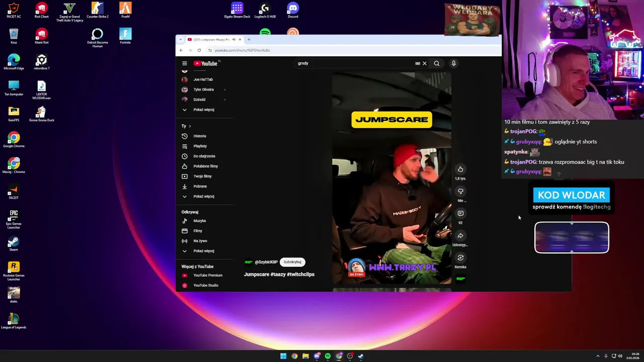
Task: Open FACEIT AC desktop shortcut
Action: tap(14, 11)
